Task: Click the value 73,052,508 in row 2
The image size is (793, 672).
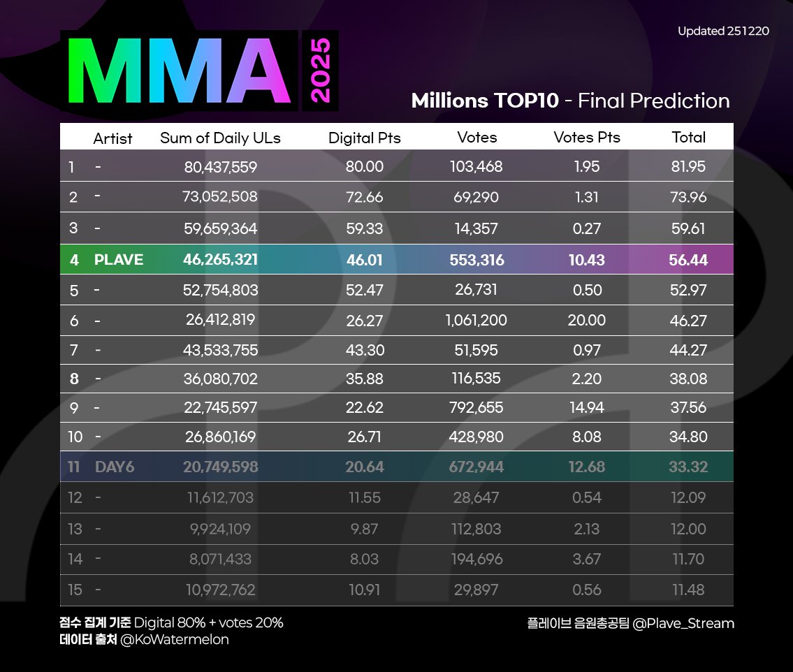Action: click(x=220, y=196)
